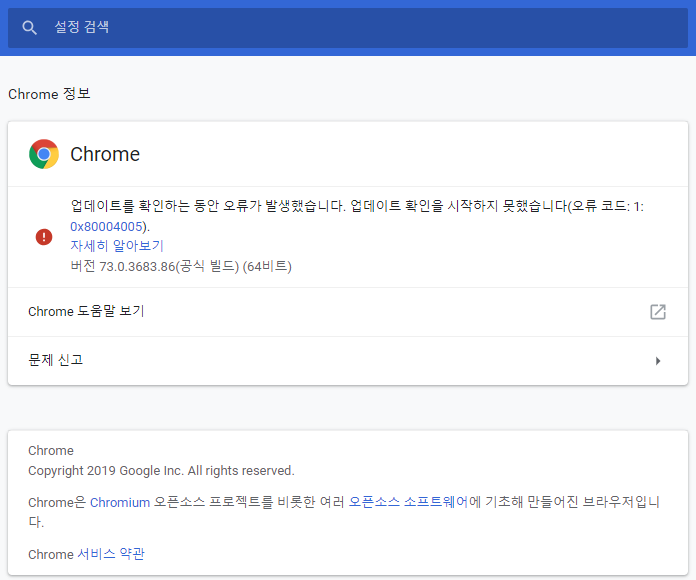Screen dimensions: 696x580
Task: Open Chrome 도움말 보기 row
Action: 348,312
